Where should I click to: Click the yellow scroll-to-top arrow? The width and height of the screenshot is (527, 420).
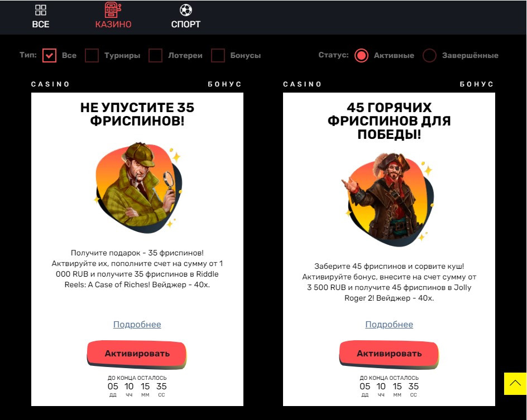tap(515, 383)
